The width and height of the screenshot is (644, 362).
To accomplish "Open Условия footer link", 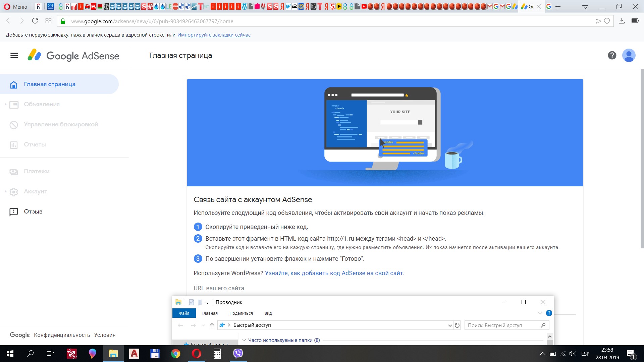I will (x=105, y=335).
